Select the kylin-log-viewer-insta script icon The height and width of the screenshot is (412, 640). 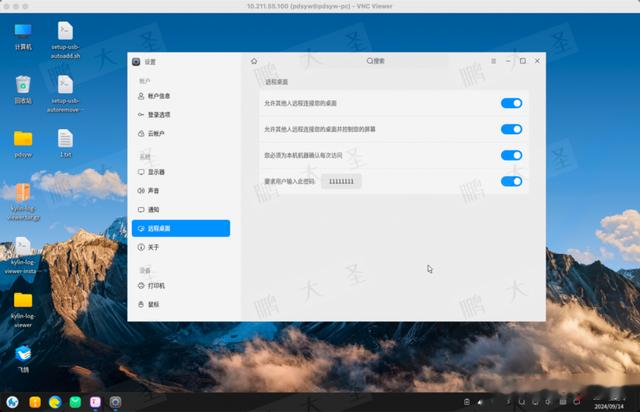(x=21, y=255)
